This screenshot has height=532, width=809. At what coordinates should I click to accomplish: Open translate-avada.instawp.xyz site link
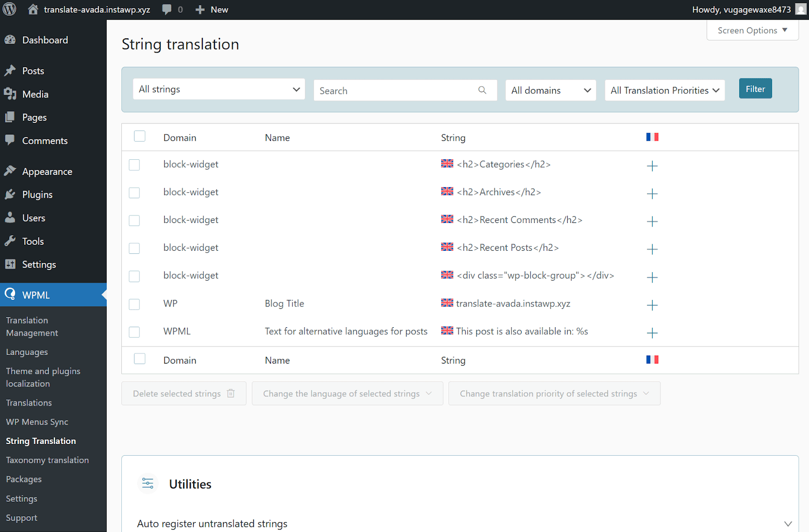pyautogui.click(x=97, y=10)
